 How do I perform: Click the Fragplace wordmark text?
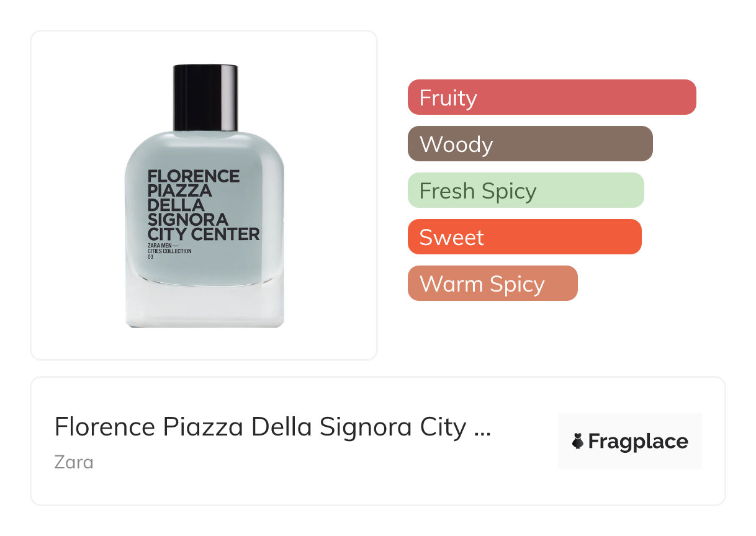[638, 442]
